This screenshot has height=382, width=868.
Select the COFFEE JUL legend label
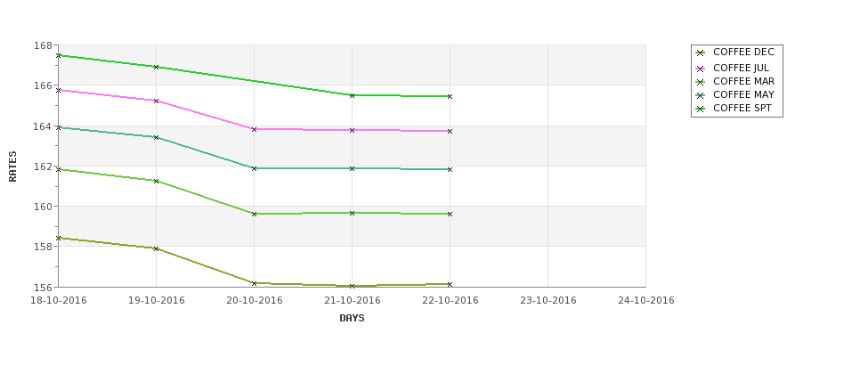pyautogui.click(x=741, y=68)
